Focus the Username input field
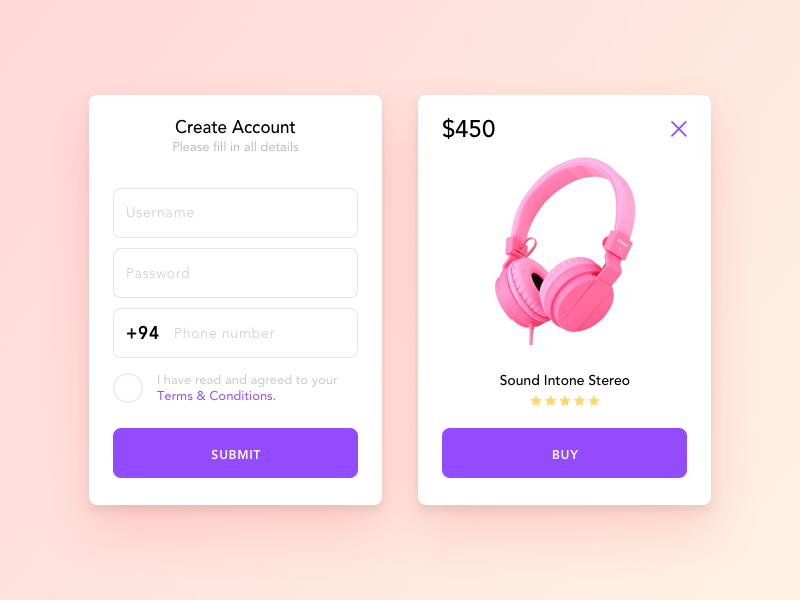Screen dimensions: 800x600 coord(235,213)
